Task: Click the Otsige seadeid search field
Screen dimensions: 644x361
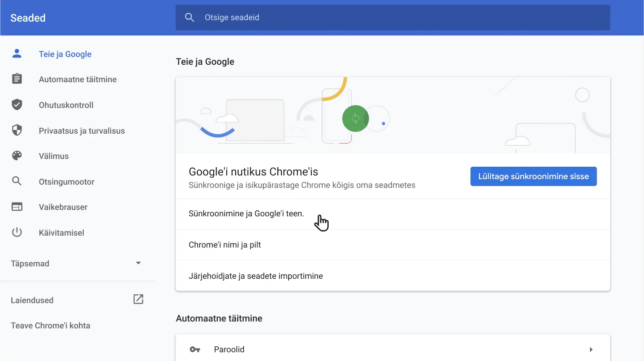Action: (393, 17)
